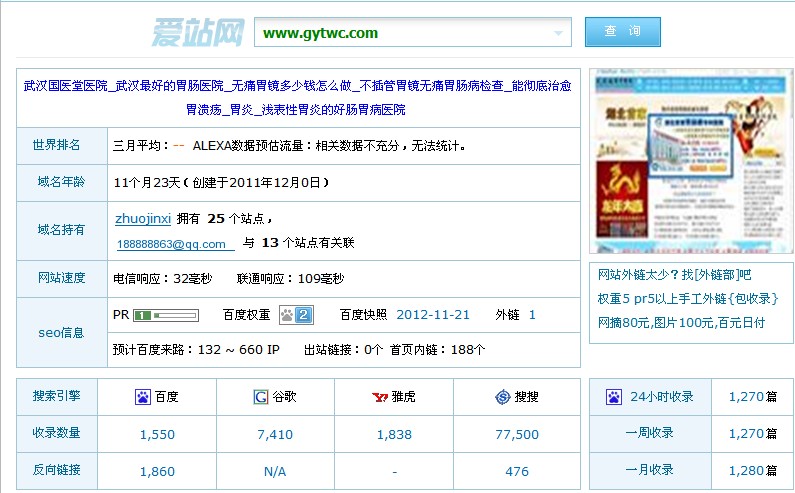
Task: Click the paw icon beside 24小时收录
Action: point(614,397)
